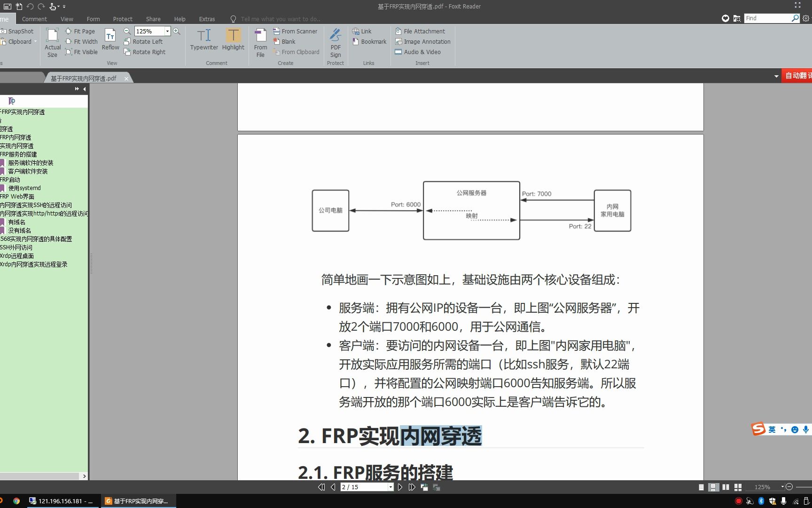The width and height of the screenshot is (812, 508).
Task: Choose Fit Visible view
Action: pyautogui.click(x=81, y=52)
